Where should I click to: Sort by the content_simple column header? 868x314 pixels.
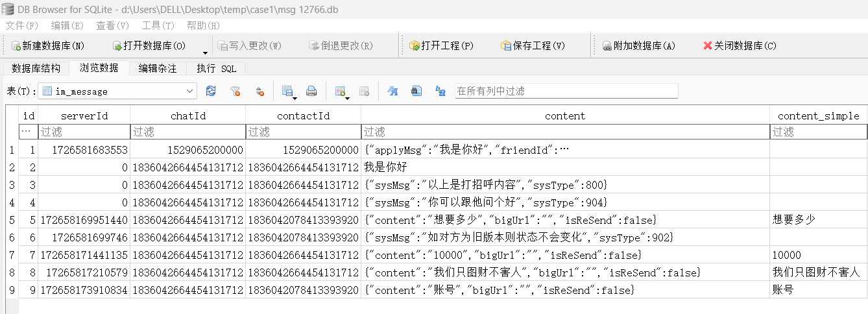point(819,116)
